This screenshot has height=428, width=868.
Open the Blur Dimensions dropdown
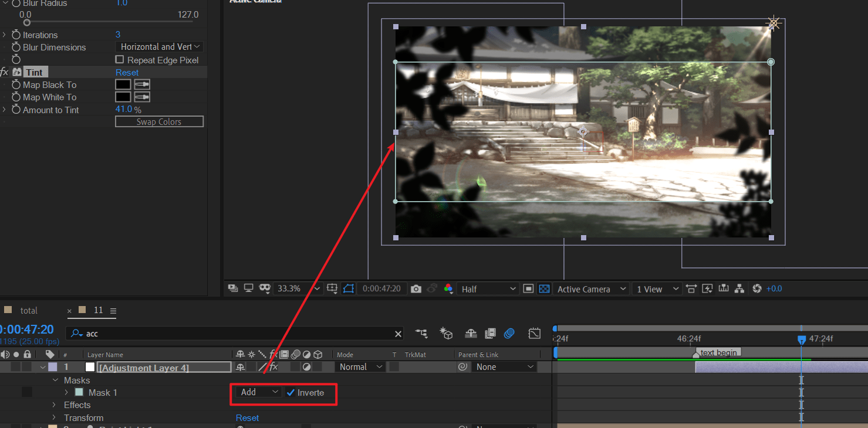(160, 47)
